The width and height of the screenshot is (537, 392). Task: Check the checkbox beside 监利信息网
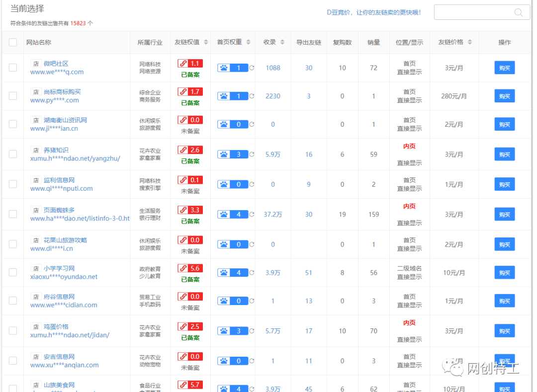(x=12, y=184)
